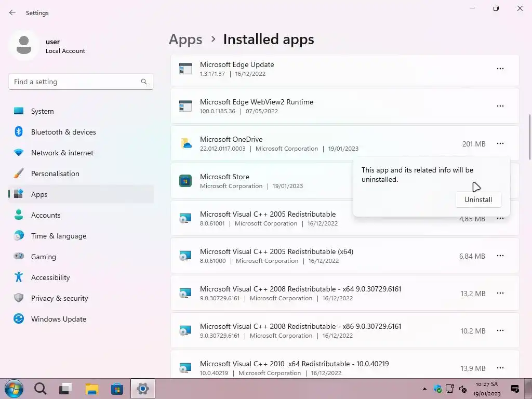Open more options for Microsoft OneDrive
Screen dimensions: 532x399
(500, 143)
